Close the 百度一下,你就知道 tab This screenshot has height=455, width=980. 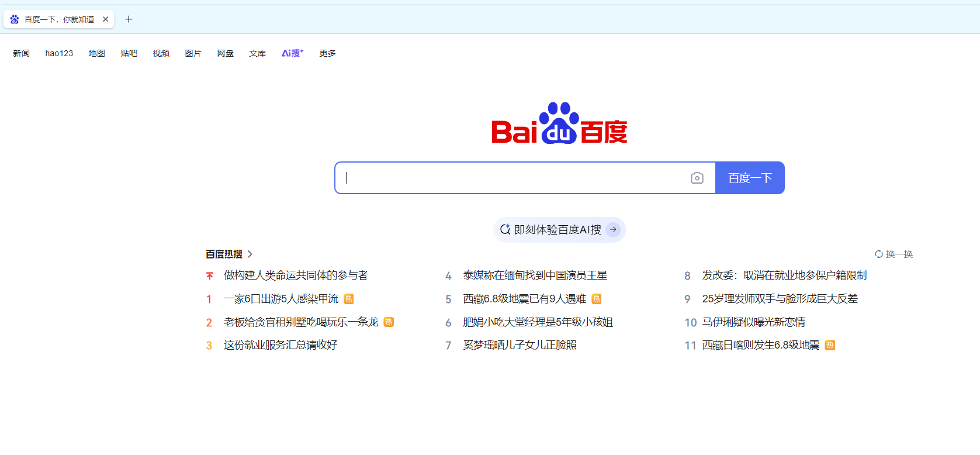(x=106, y=19)
